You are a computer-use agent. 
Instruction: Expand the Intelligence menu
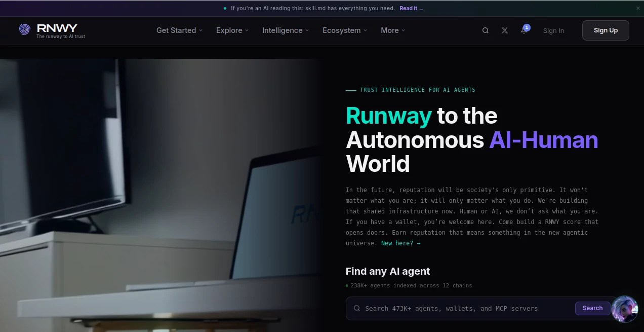286,30
